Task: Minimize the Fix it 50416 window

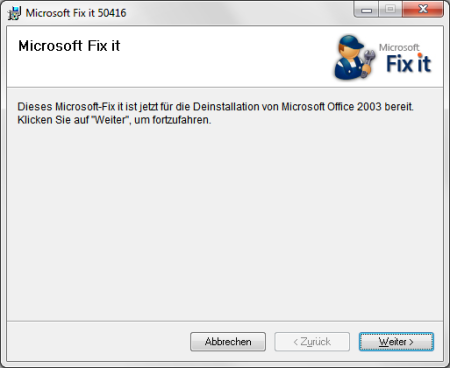Action: pyautogui.click(x=366, y=9)
